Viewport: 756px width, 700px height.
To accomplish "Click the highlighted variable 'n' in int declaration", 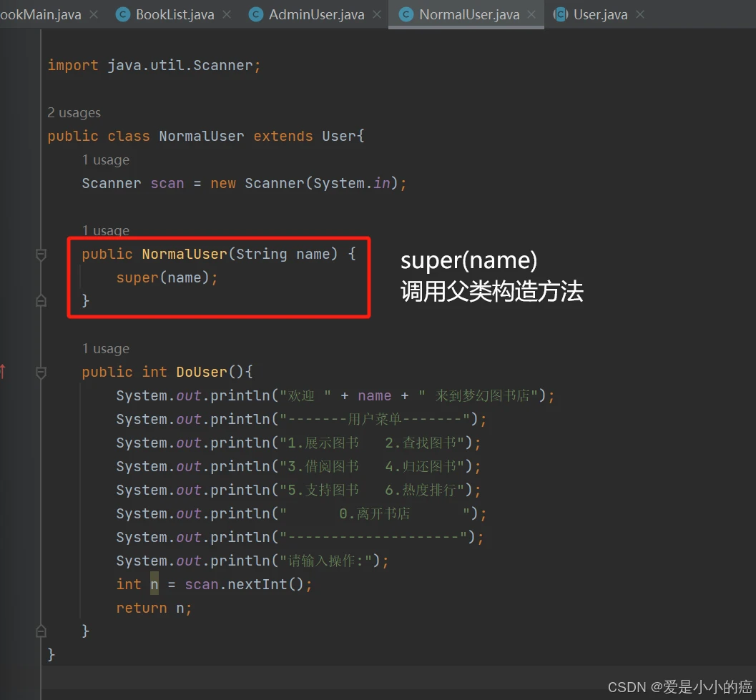I will [x=154, y=585].
